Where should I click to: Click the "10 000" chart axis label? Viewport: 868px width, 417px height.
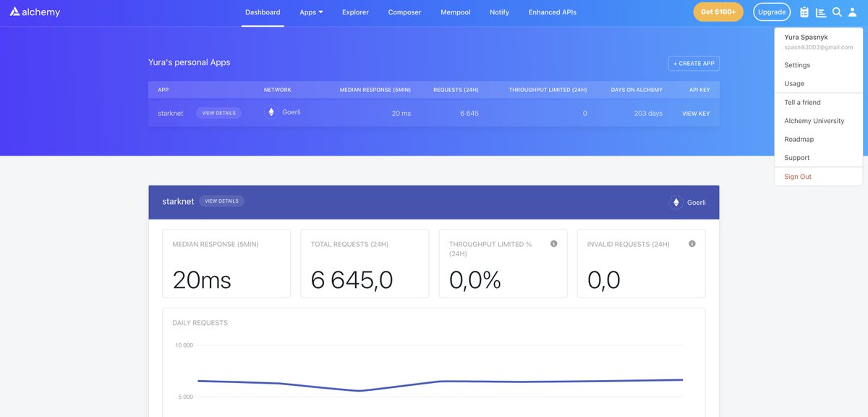click(x=184, y=345)
